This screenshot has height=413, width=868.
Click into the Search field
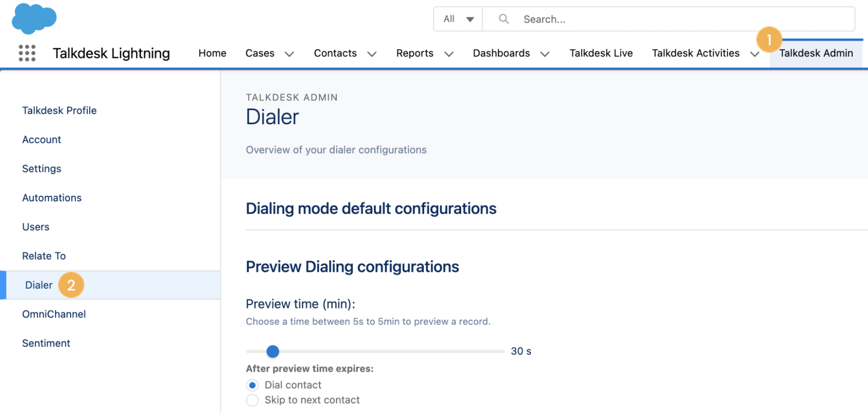tap(669, 19)
